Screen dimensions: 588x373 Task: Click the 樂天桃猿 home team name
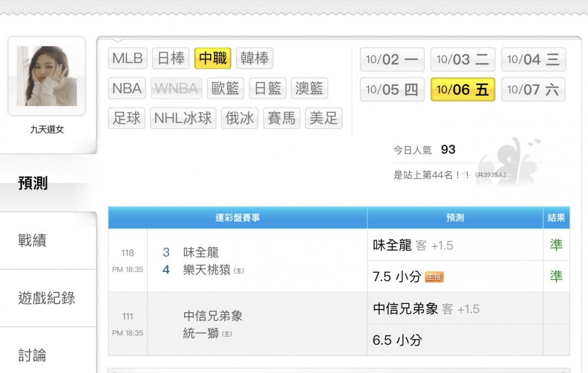(x=207, y=270)
